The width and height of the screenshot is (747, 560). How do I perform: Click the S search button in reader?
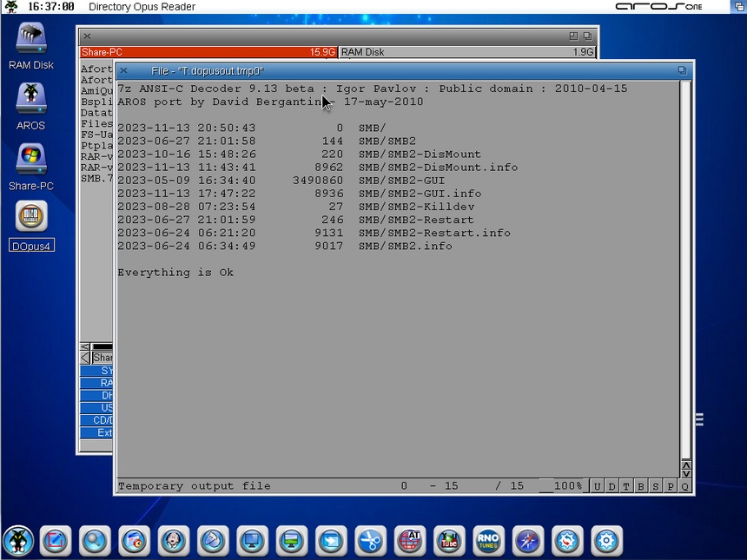point(656,486)
